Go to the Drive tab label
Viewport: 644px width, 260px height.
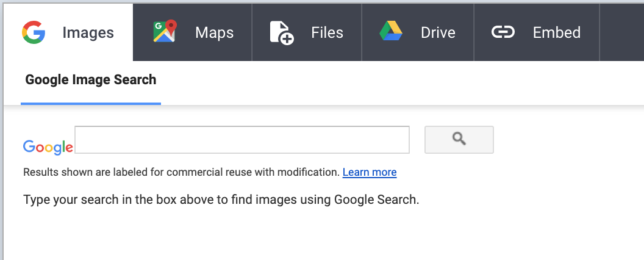coord(438,33)
